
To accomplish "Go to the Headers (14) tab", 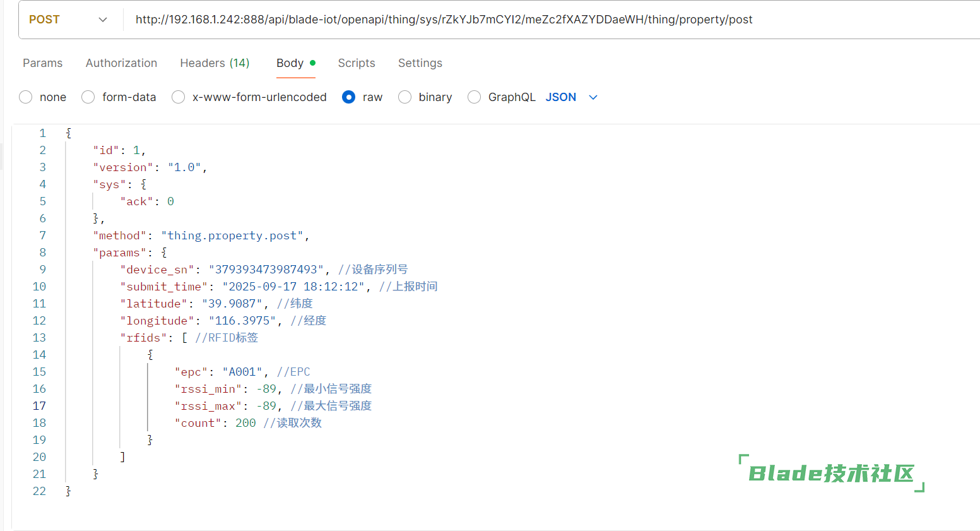I will coord(215,63).
